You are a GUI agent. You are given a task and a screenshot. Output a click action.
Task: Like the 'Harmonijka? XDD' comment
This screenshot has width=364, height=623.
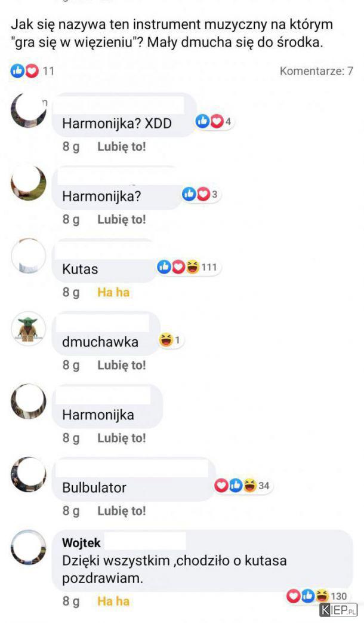[x=122, y=146]
